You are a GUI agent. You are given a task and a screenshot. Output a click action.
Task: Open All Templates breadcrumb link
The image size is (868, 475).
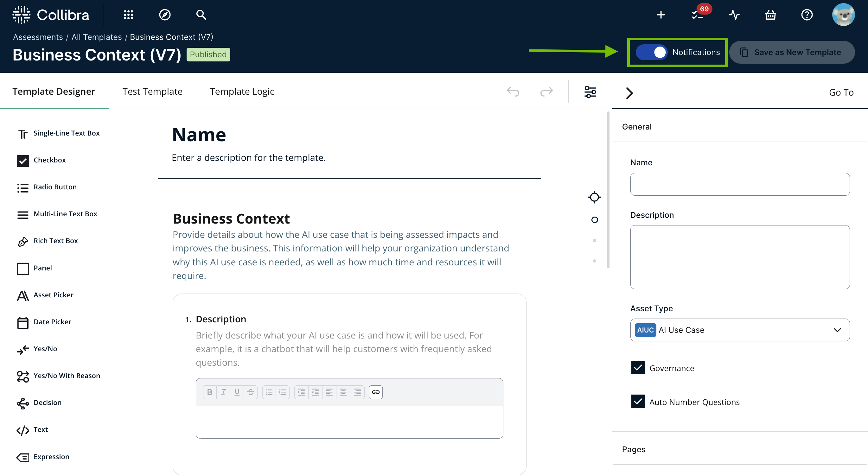point(96,37)
